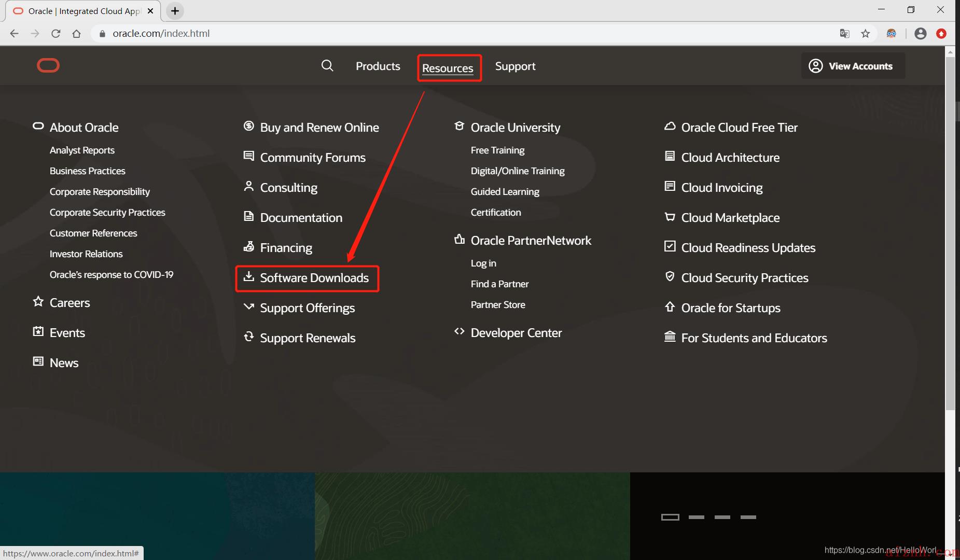
Task: Open For Students and Educators
Action: tap(754, 338)
